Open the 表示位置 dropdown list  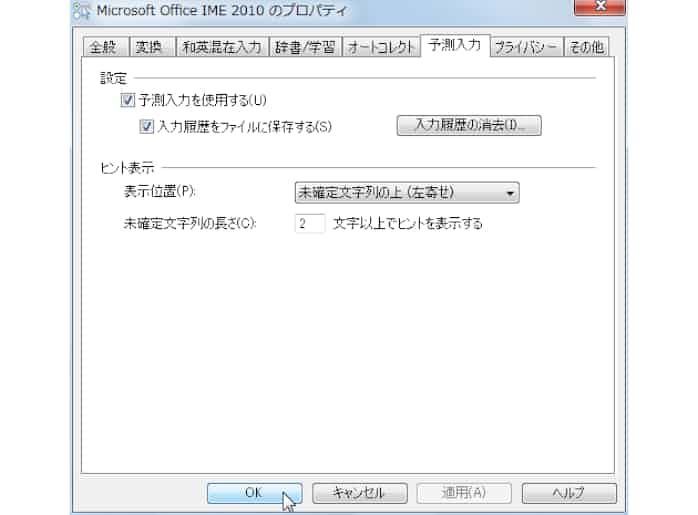tap(407, 193)
